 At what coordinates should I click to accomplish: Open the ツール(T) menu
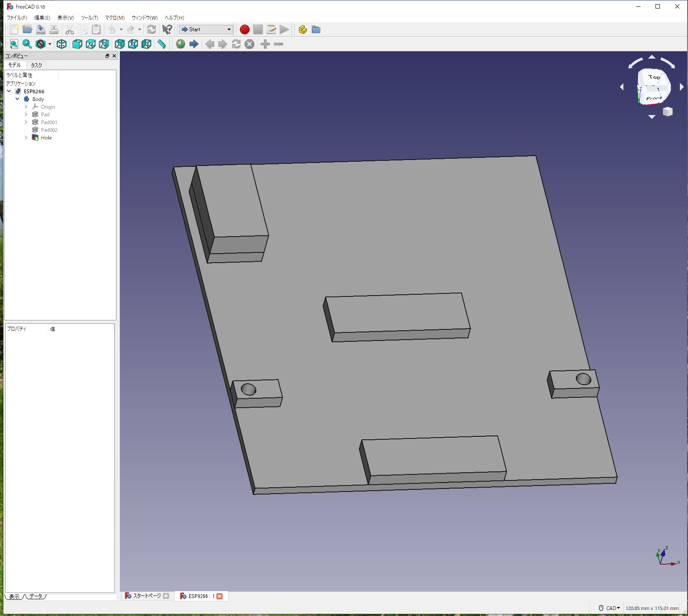click(89, 18)
